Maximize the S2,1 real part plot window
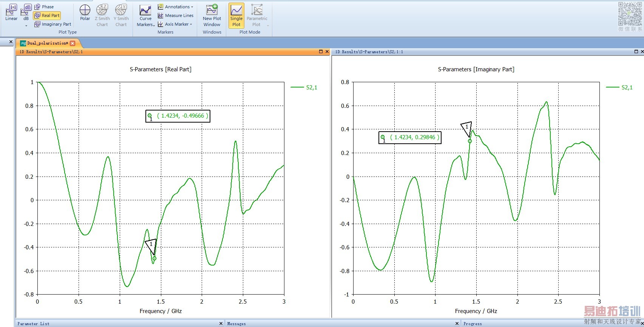The height and width of the screenshot is (327, 644). pos(321,52)
